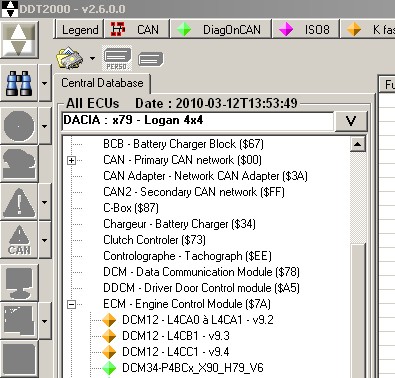Click the PERSO ECU icon
The height and width of the screenshot is (378, 395).
point(117,58)
